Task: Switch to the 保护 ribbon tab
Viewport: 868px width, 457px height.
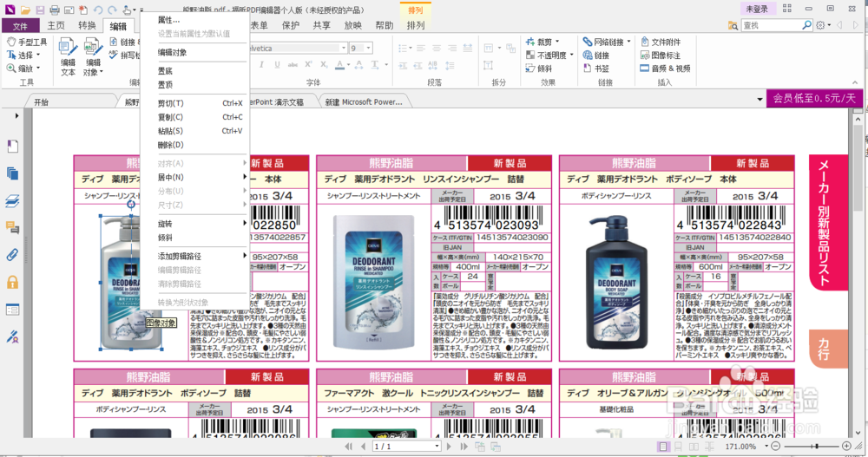Action: pyautogui.click(x=291, y=25)
